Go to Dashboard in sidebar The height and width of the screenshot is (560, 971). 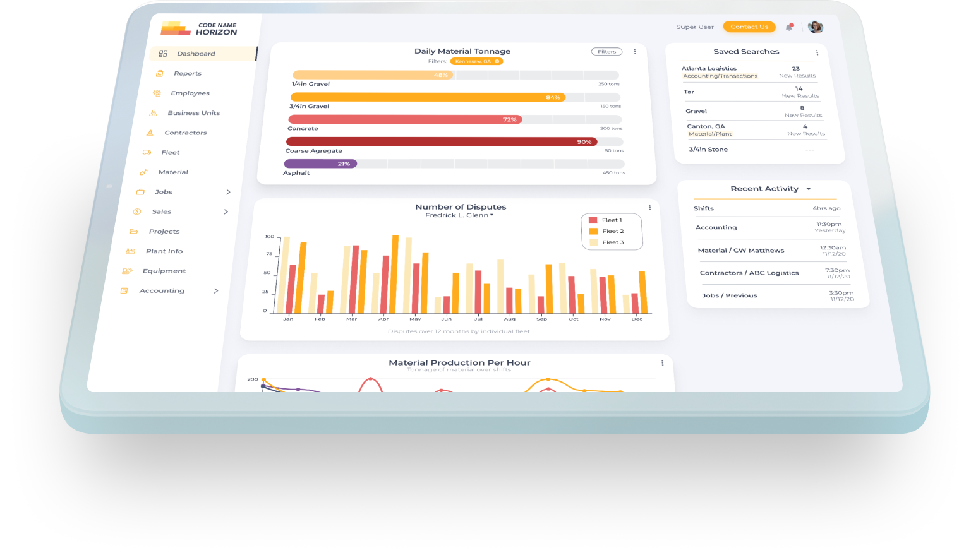click(x=195, y=54)
